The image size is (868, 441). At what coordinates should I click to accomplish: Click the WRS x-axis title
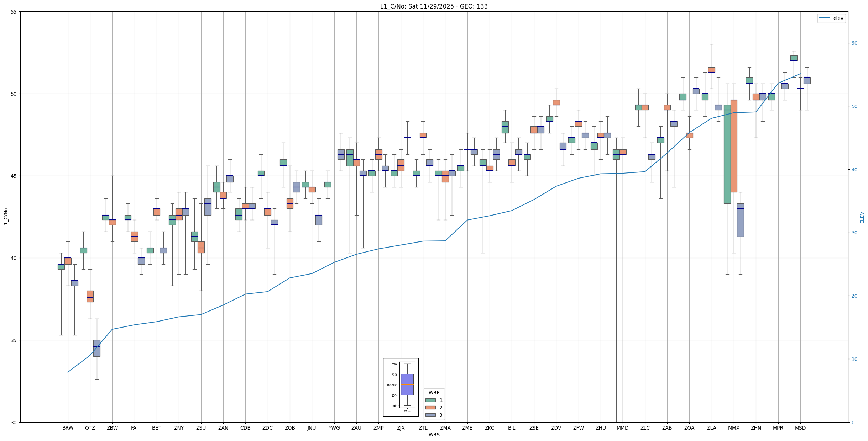[x=434, y=435]
